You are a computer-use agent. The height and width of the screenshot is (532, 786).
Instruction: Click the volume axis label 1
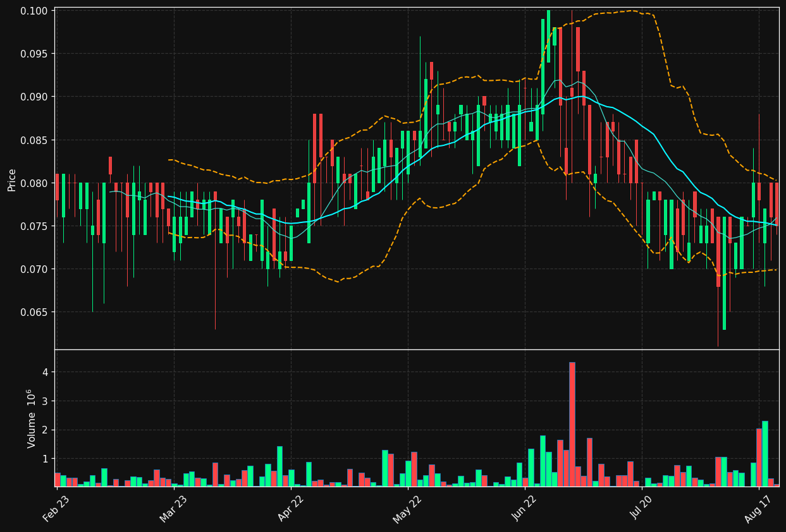45,459
